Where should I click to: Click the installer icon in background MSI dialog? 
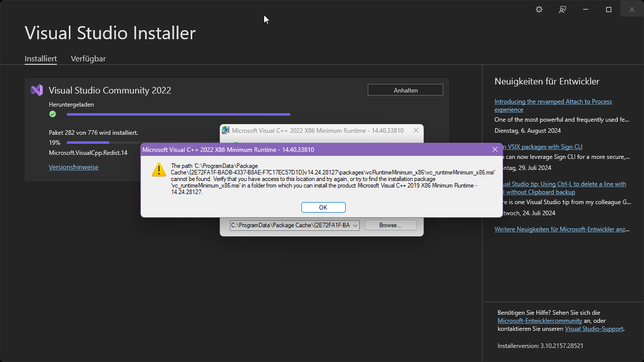pos(226,130)
